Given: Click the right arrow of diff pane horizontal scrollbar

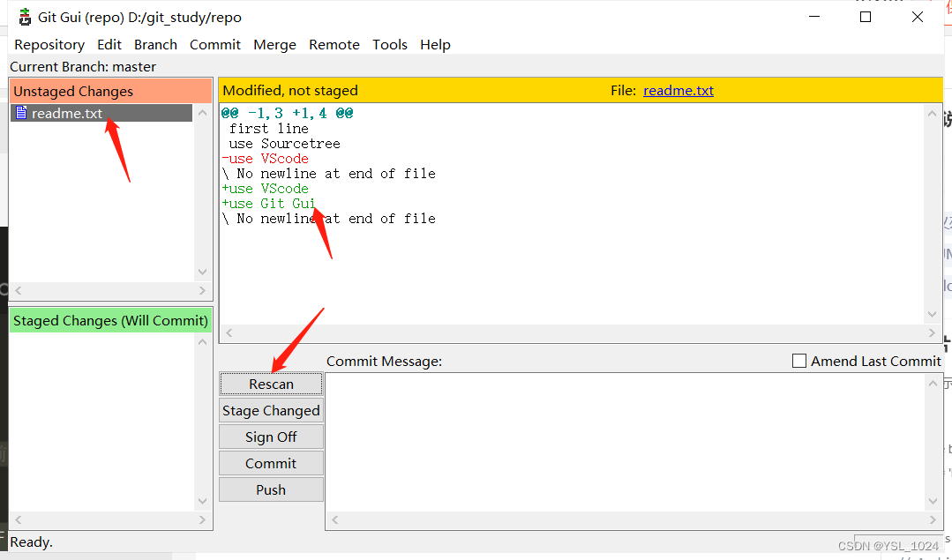Looking at the screenshot, I should (x=932, y=333).
